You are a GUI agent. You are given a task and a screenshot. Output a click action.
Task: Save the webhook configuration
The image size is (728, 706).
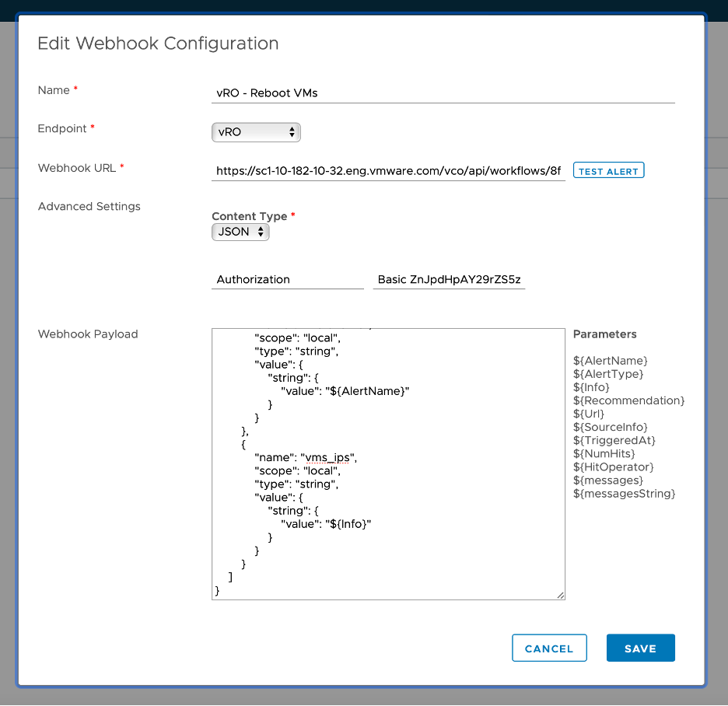pos(640,648)
